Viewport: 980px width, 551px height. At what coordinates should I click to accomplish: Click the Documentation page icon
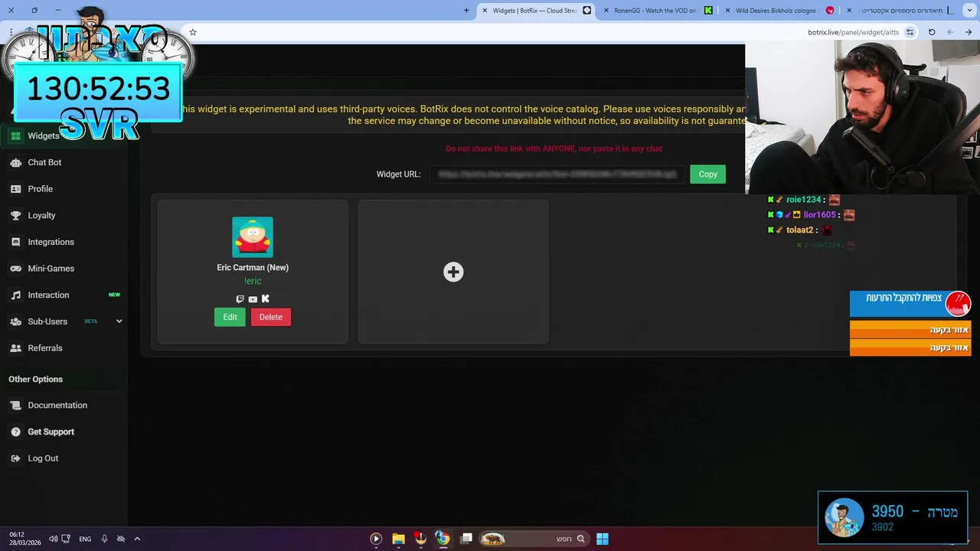[15, 406]
